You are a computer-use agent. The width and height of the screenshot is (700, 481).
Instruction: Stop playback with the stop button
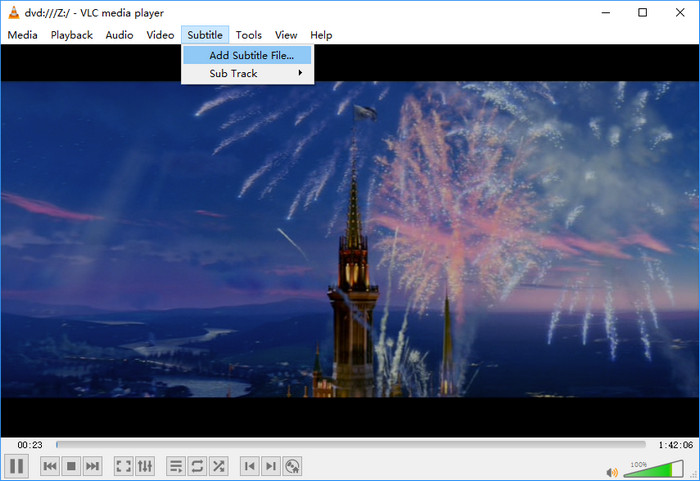pyautogui.click(x=71, y=466)
